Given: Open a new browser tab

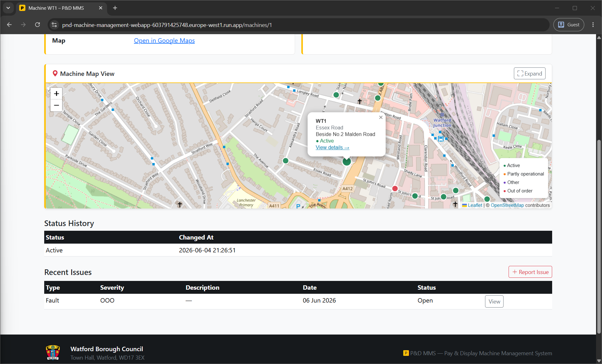Looking at the screenshot, I should point(115,8).
